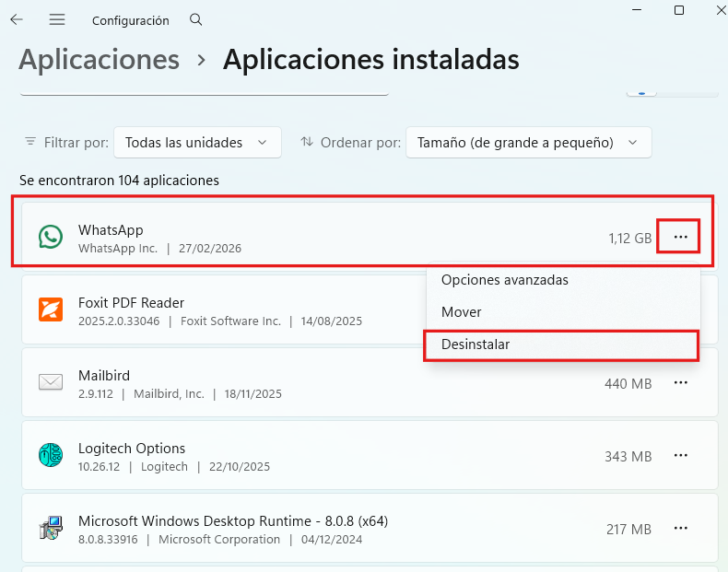728x572 pixels.
Task: Open Microsoft Windows Desktop Runtime three-dot menu
Action: [680, 529]
